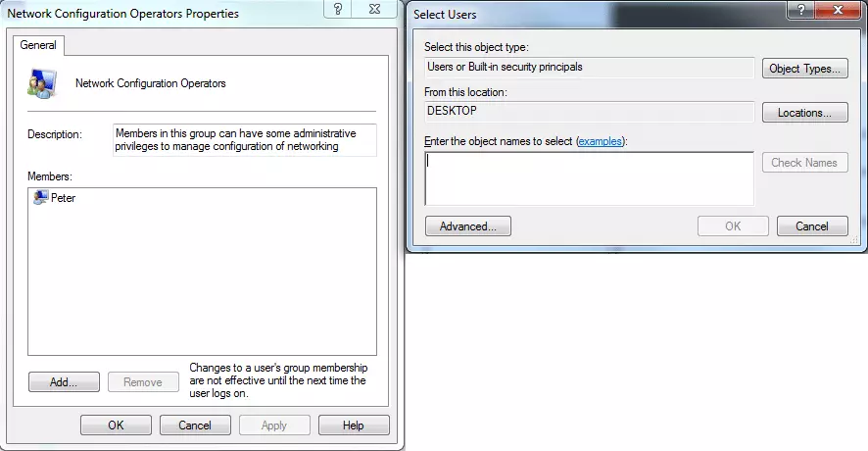Screen dimensions: 868x451
Task: Click the Users or Built-in security principals field
Action: 589,67
